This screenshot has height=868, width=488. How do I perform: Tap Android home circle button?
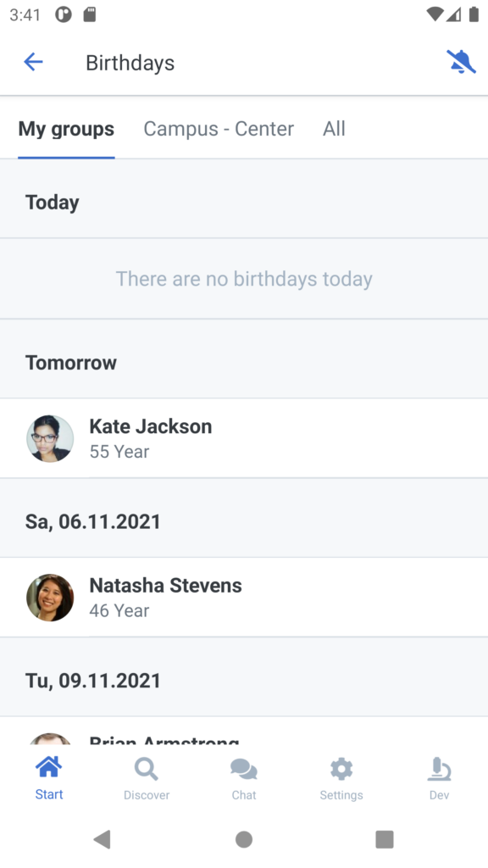coord(244,839)
